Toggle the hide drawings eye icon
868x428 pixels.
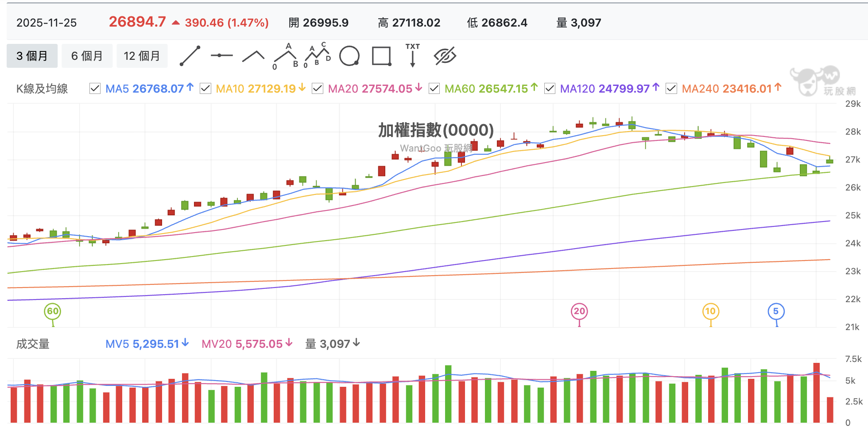tap(445, 56)
